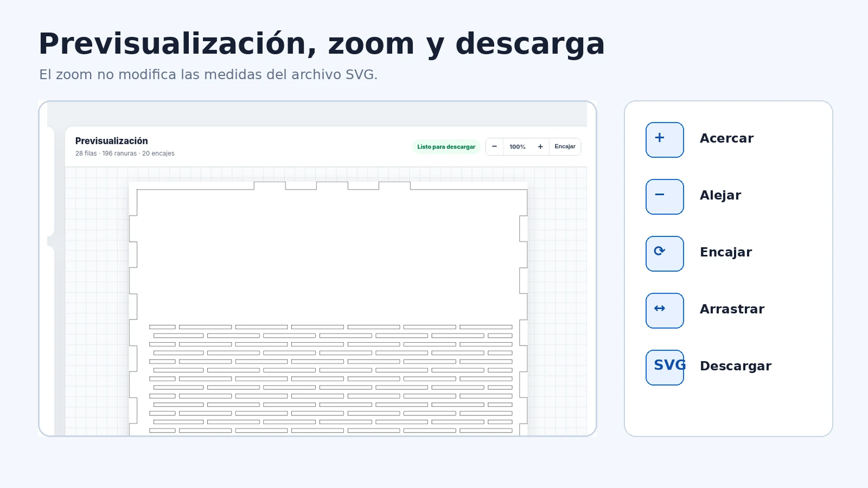This screenshot has width=868, height=488.
Task: Click the 100% zoom level value
Action: point(518,146)
